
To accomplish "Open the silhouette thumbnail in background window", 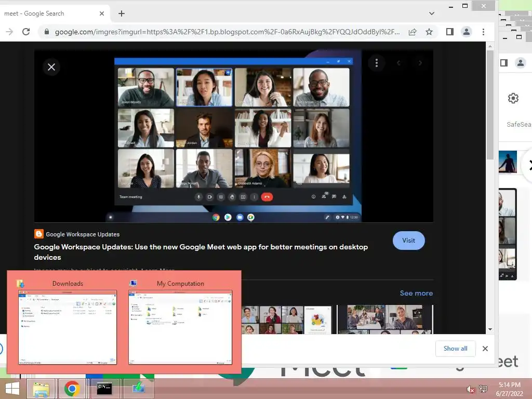I will (x=508, y=162).
